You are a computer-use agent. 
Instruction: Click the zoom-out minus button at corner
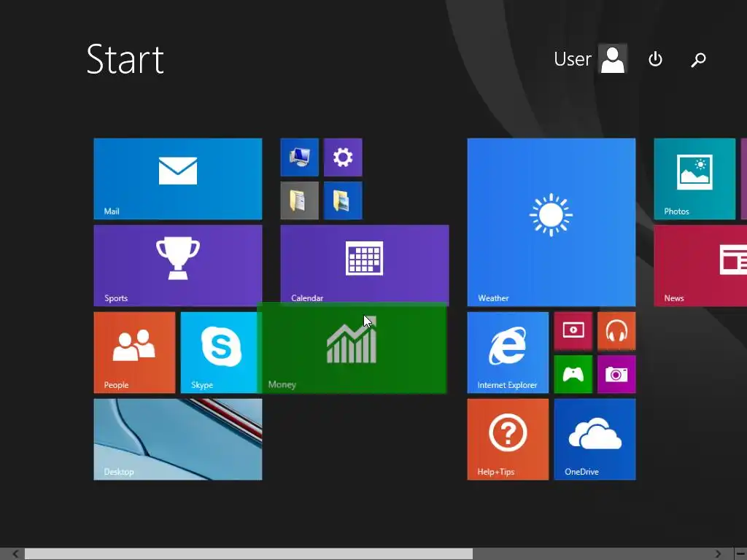pos(741,554)
